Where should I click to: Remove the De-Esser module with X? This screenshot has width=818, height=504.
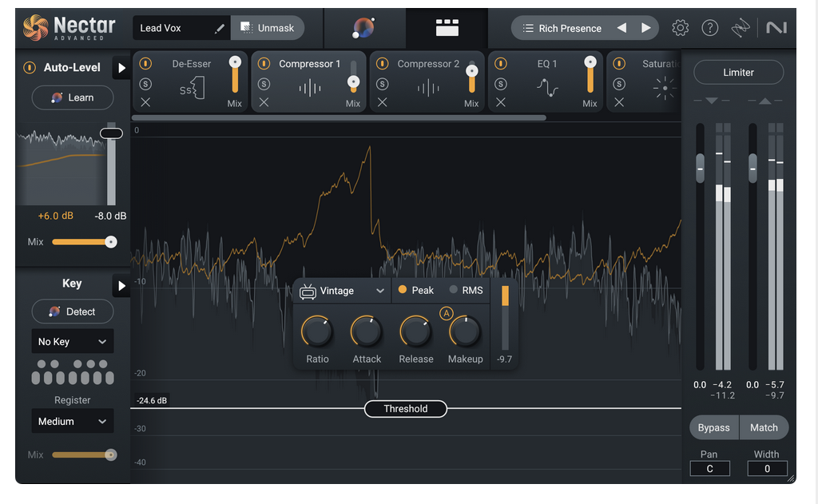145,103
